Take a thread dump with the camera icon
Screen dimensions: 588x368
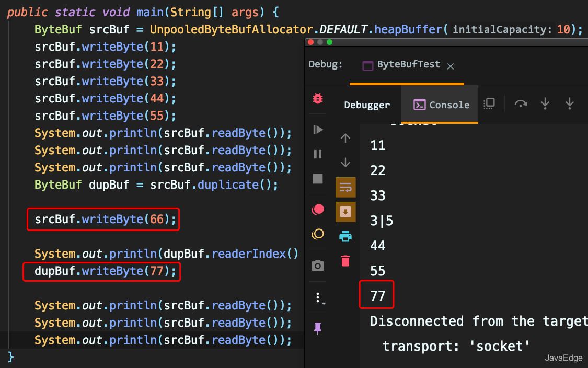(317, 265)
